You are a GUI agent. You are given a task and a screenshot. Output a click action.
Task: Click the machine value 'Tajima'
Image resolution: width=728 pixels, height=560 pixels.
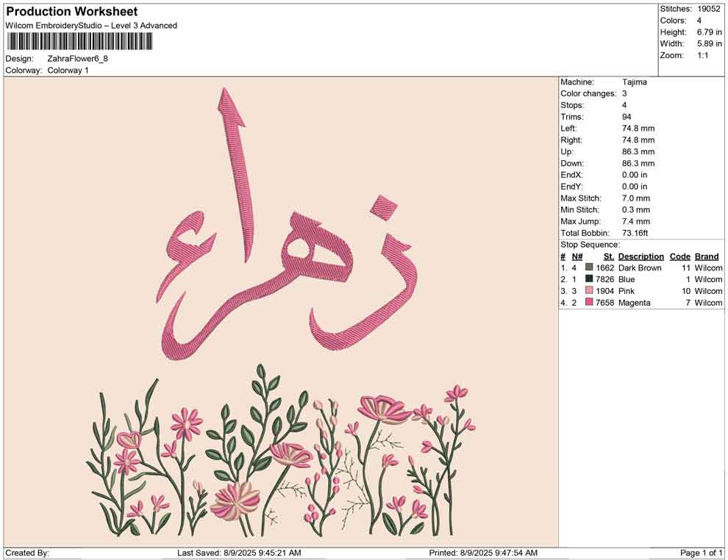[634, 82]
